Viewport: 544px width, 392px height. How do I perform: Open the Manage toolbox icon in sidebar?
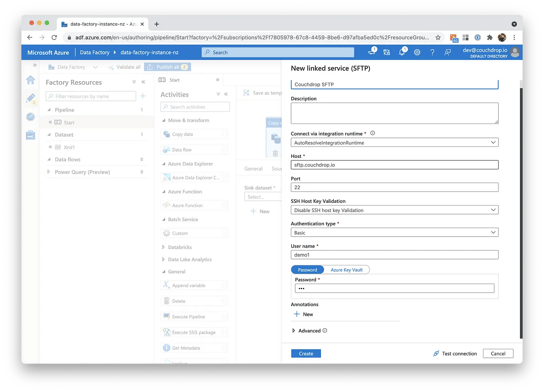pyautogui.click(x=30, y=135)
